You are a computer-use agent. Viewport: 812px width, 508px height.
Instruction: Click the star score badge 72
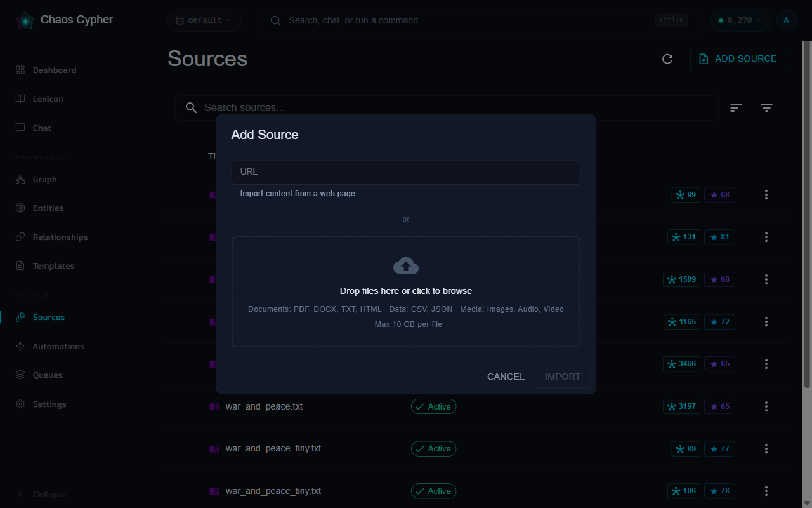coord(720,322)
